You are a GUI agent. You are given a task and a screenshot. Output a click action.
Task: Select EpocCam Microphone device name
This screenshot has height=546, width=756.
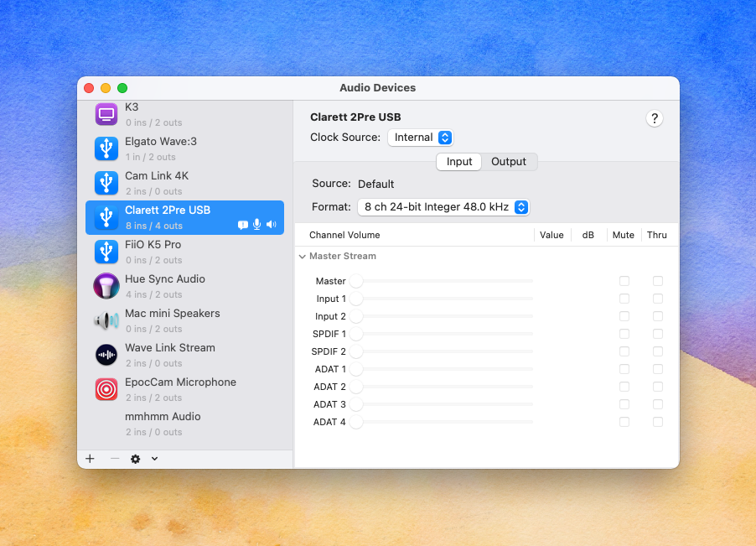[x=180, y=382]
